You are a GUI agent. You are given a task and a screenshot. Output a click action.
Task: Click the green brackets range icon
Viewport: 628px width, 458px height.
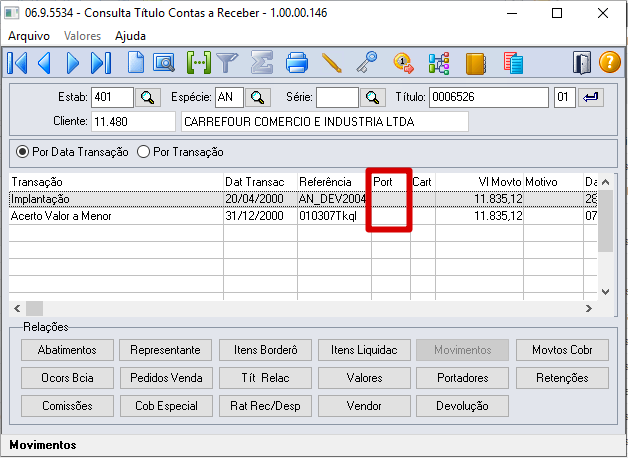(199, 63)
